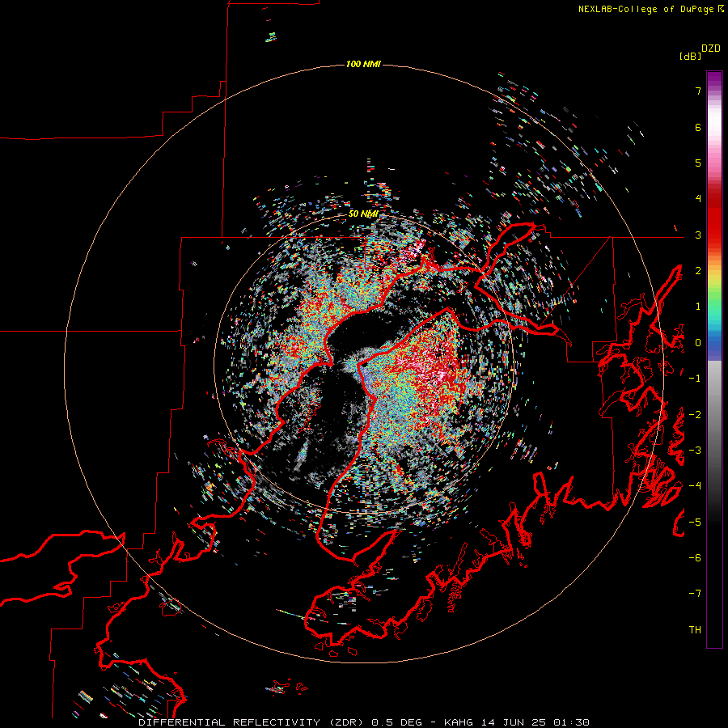Click the 5 value on color scale
This screenshot has height=728, width=728.
(698, 163)
